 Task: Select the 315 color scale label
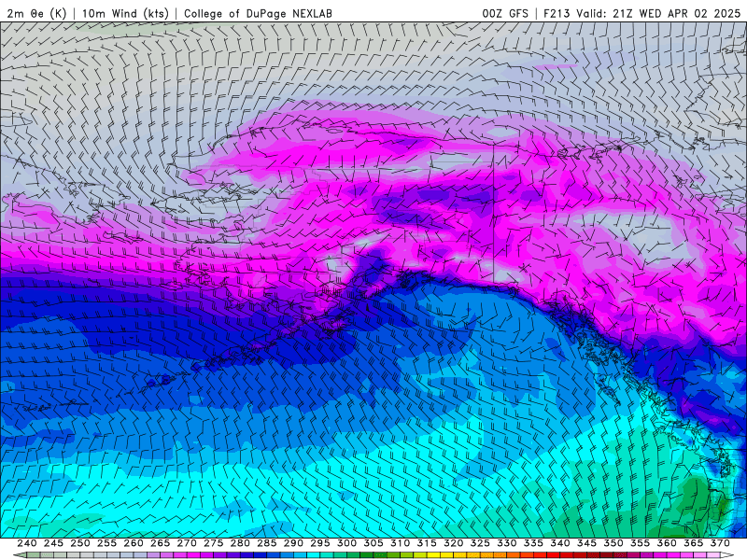click(427, 543)
